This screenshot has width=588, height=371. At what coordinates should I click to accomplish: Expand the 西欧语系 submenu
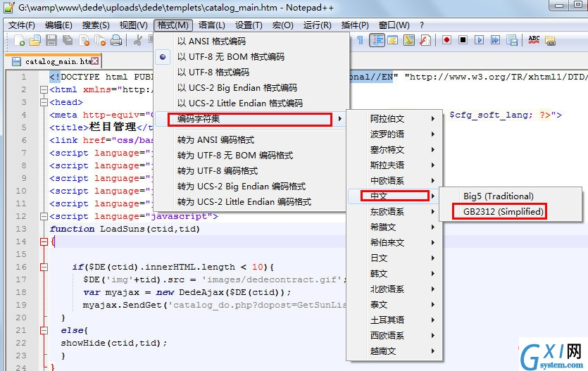(394, 335)
